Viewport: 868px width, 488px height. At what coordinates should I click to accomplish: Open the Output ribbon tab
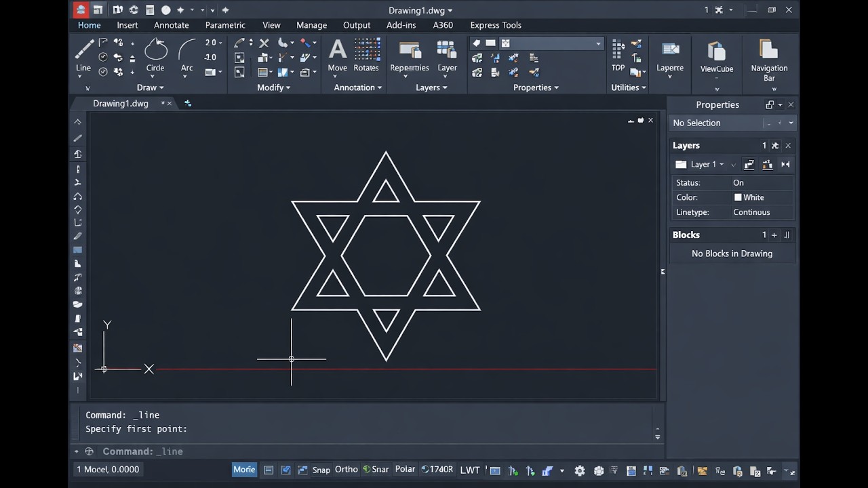click(357, 25)
